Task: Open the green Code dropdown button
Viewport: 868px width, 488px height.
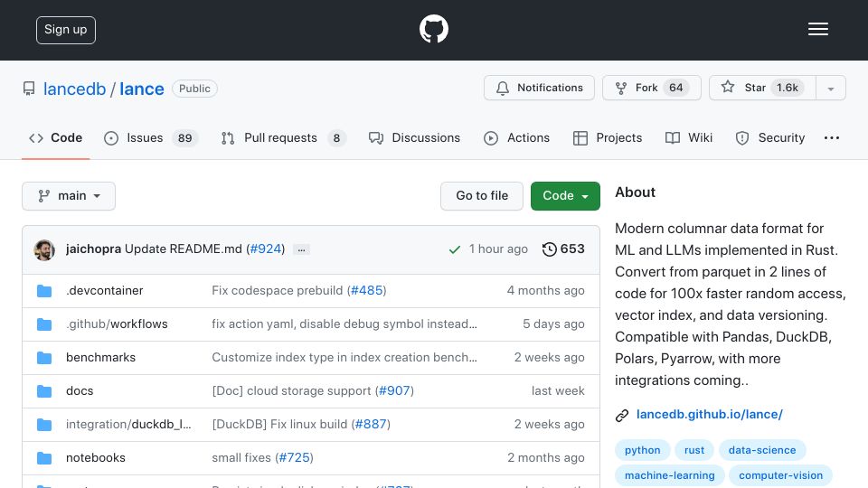Action: [x=565, y=196]
